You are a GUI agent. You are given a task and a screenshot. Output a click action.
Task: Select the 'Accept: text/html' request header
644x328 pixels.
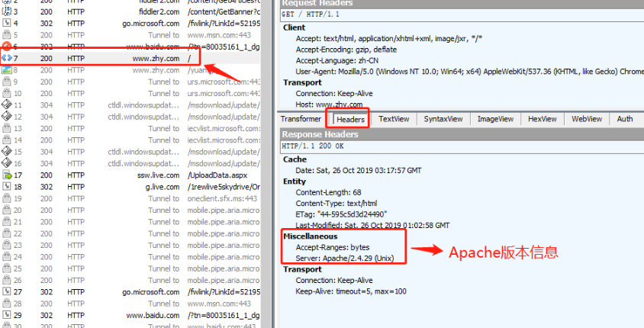[x=389, y=39]
